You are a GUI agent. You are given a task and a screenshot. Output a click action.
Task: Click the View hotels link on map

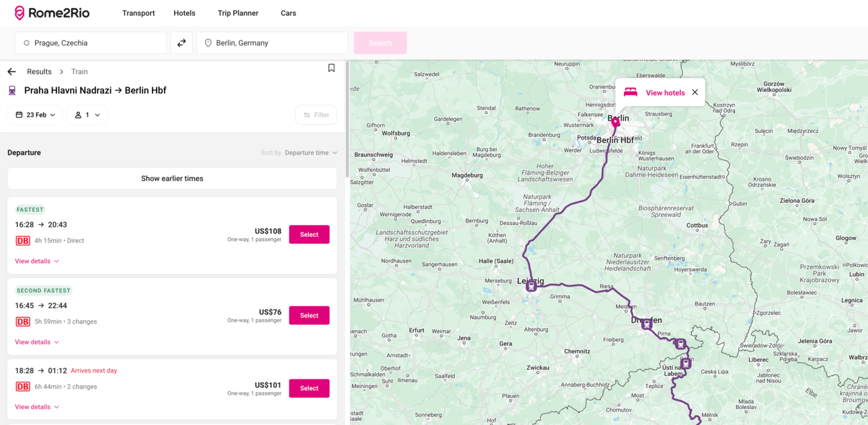pos(665,93)
